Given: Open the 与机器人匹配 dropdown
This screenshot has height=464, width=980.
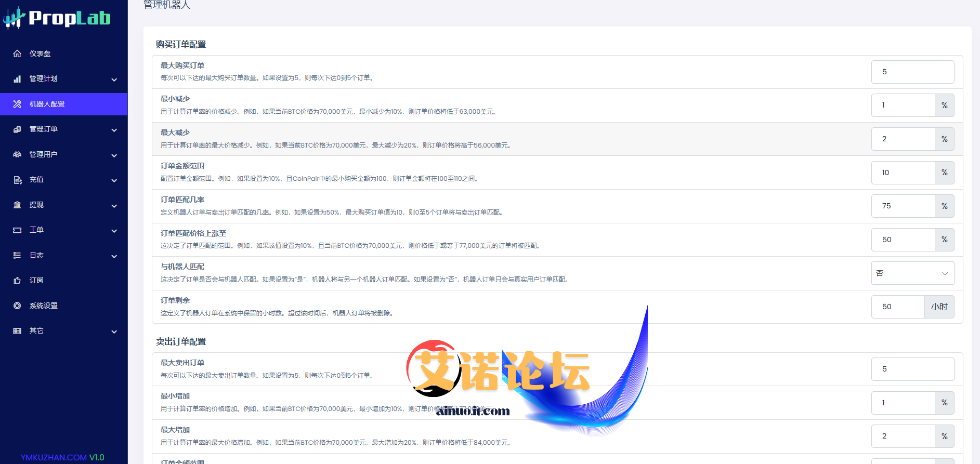Looking at the screenshot, I should coord(912,273).
